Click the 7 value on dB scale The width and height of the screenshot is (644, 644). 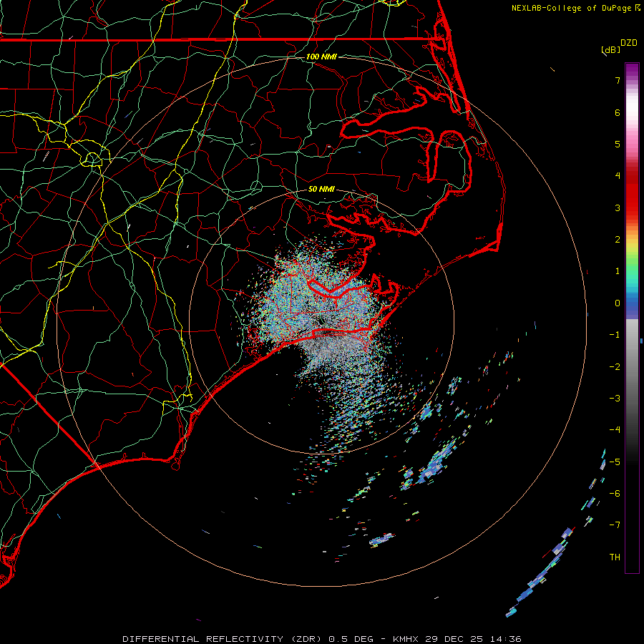(618, 80)
